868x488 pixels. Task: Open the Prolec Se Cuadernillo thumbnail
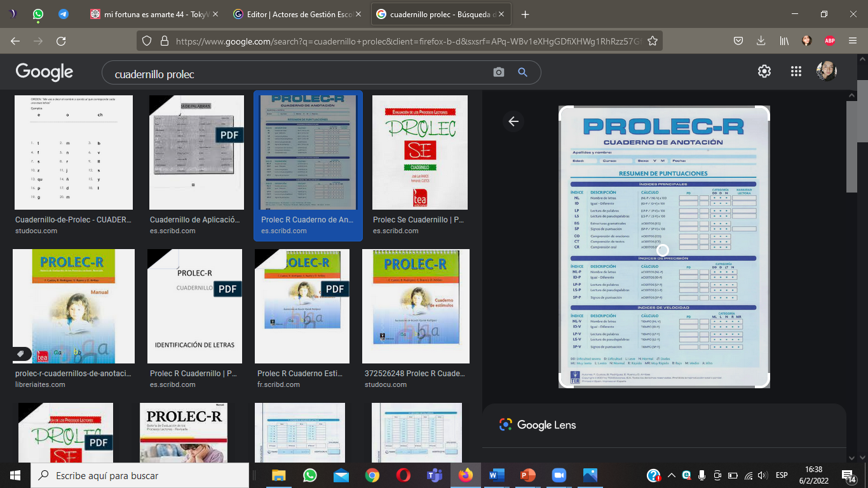(x=420, y=152)
